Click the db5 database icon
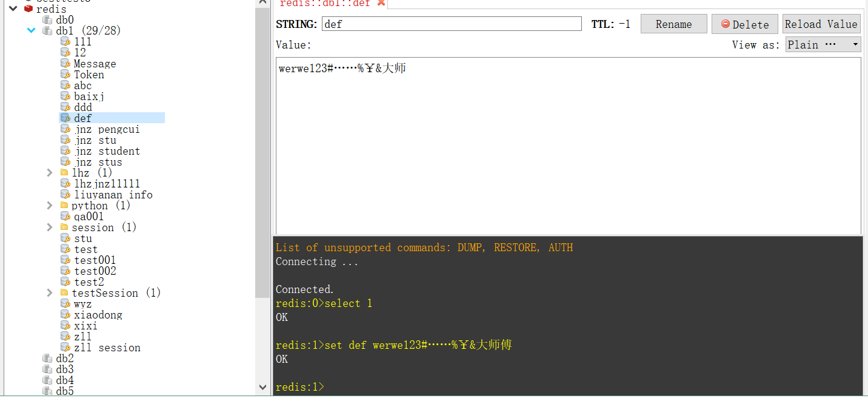 47,391
